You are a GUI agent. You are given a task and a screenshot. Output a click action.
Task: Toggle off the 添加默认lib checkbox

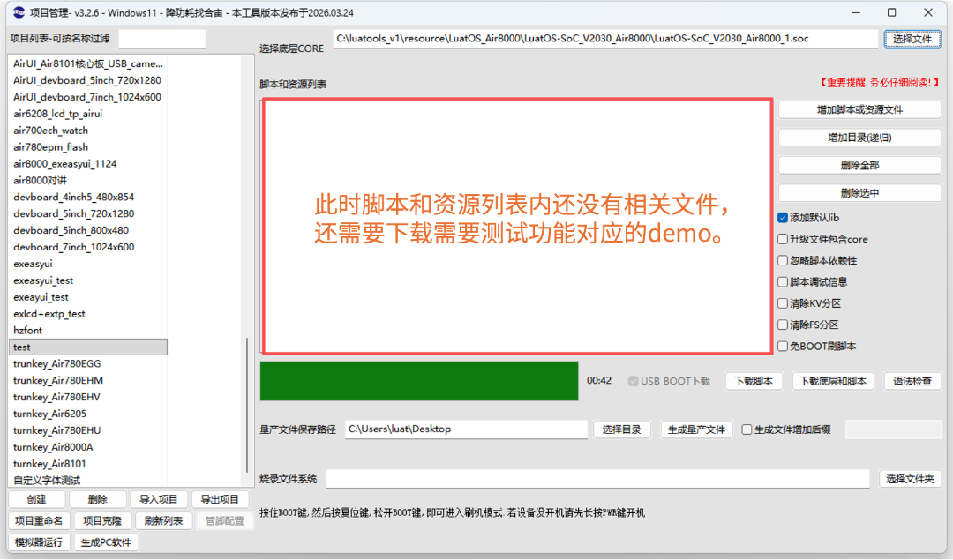(x=782, y=217)
